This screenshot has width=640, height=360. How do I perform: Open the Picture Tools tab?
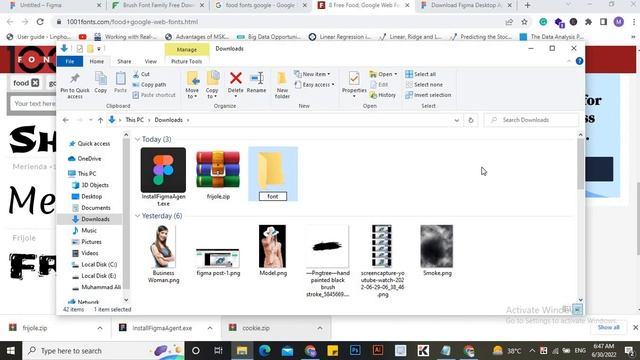[x=187, y=61]
